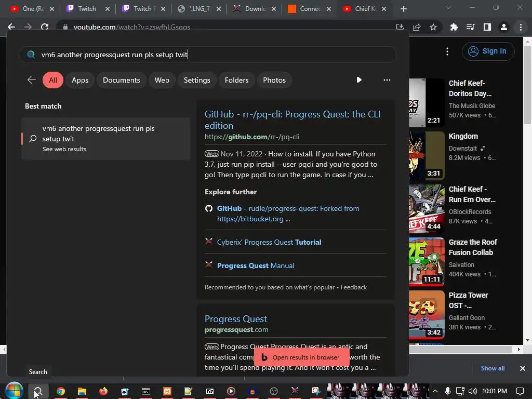Switch to the 'One (Re' YouTube tab
Image resolution: width=532 pixels, height=399 pixels.
32,9
